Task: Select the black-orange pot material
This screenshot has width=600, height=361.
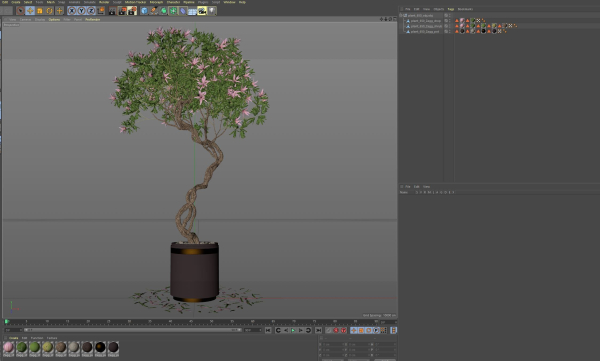Action: tap(100, 348)
